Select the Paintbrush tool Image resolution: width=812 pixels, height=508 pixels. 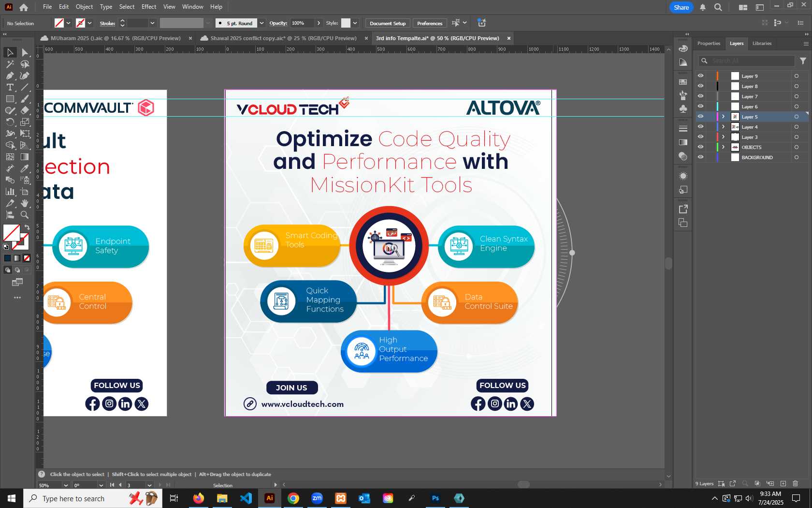click(25, 99)
